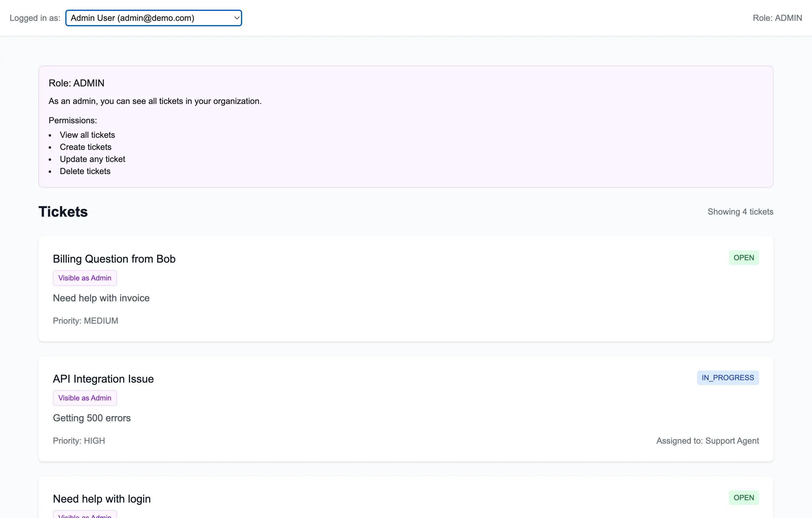Click Assigned to: Support Agent text
Viewport: 812px width, 518px height.
(x=707, y=441)
